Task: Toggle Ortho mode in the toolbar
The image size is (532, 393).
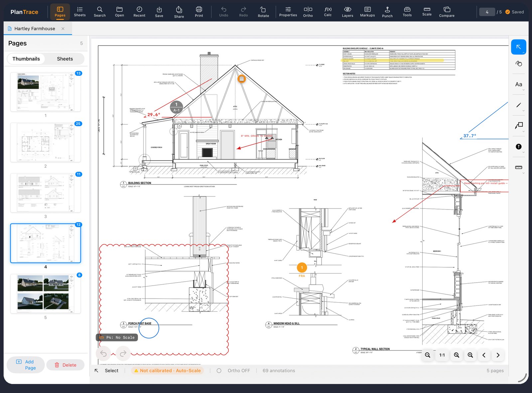Action: [x=308, y=12]
